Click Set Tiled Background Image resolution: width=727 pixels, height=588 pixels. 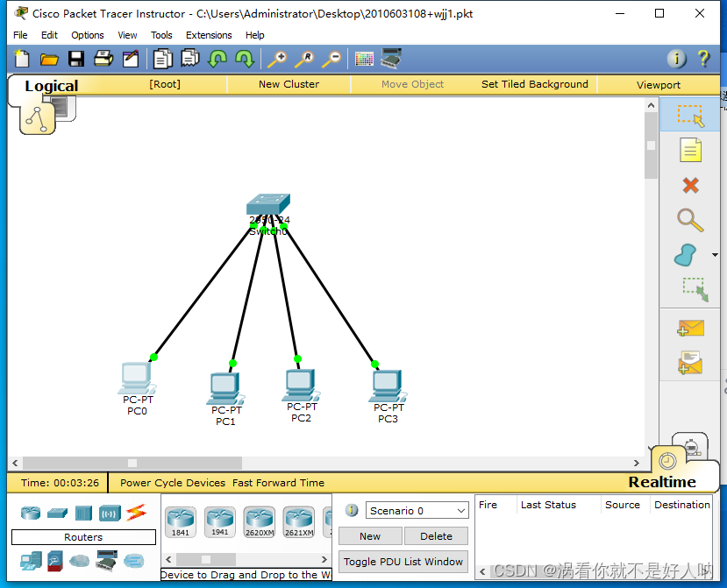pos(535,84)
